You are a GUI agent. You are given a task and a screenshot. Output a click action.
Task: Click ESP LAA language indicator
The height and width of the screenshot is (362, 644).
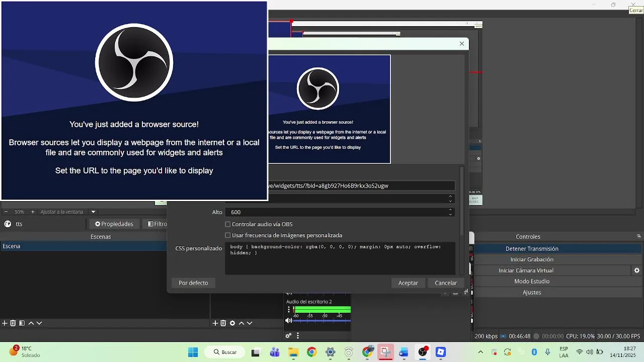[563, 352]
